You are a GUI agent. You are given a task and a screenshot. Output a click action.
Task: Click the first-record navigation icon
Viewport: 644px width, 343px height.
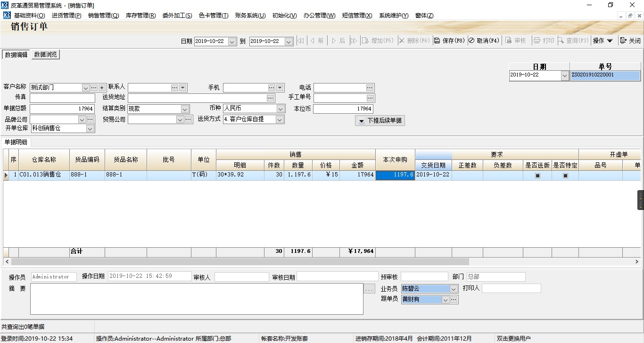coord(300,41)
